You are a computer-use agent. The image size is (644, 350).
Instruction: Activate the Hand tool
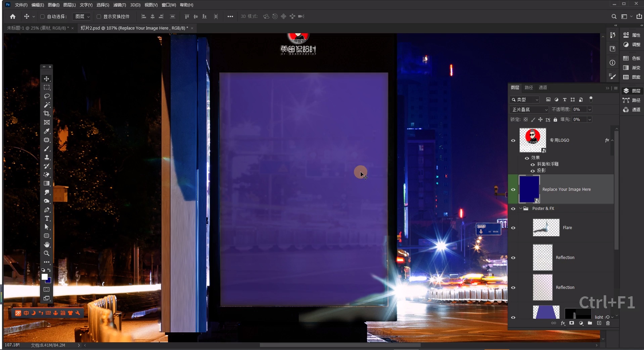47,245
